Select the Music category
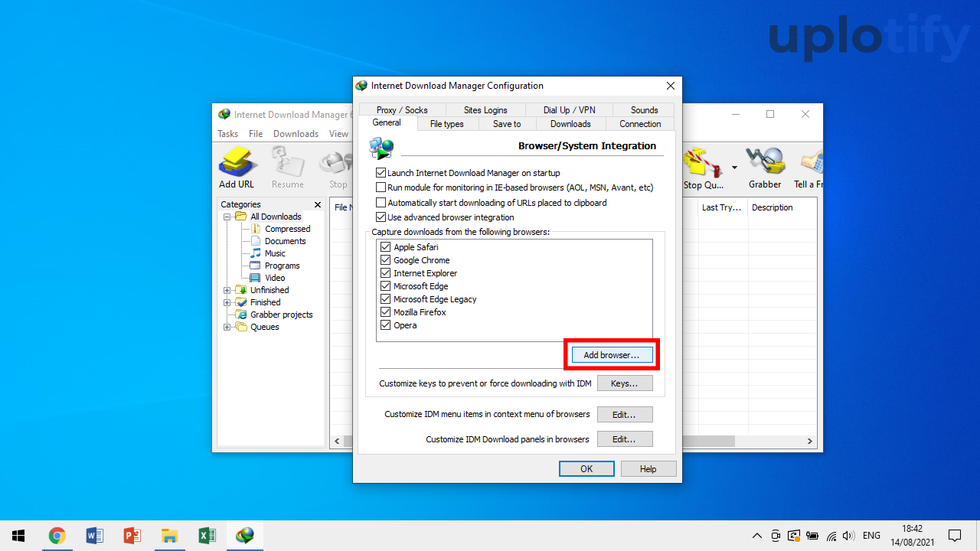 [x=275, y=253]
